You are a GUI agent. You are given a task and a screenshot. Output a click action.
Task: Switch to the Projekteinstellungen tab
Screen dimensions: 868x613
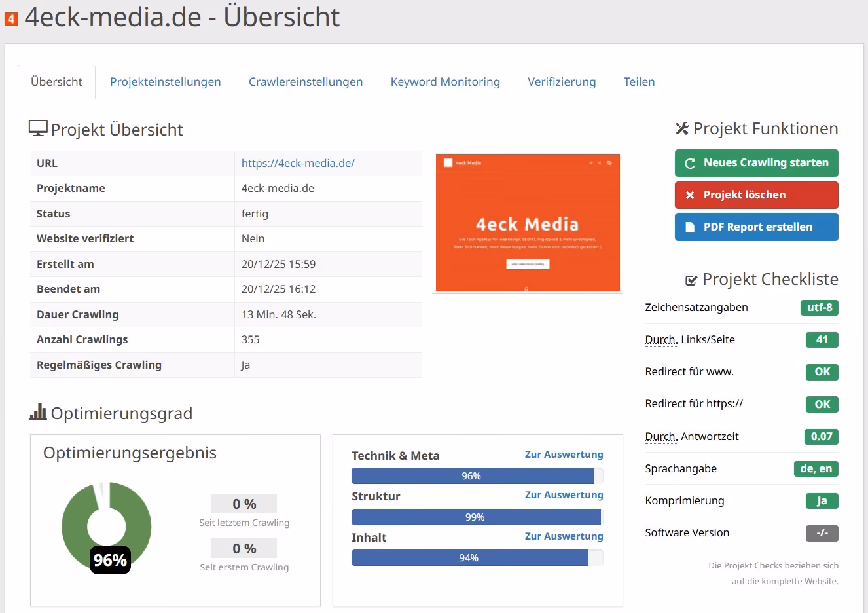(165, 81)
